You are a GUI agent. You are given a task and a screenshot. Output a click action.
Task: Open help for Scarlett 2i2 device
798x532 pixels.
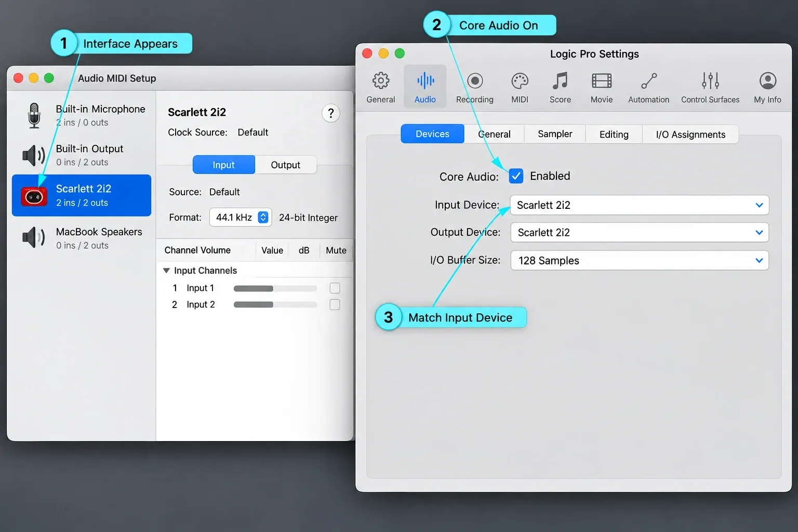point(331,113)
